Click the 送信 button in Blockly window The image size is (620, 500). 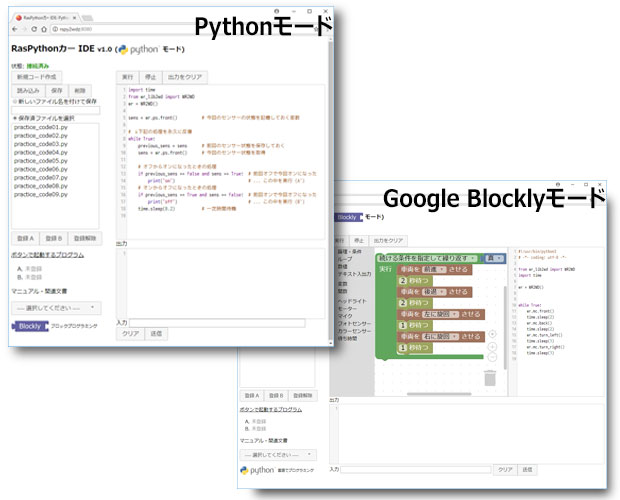coord(527,470)
